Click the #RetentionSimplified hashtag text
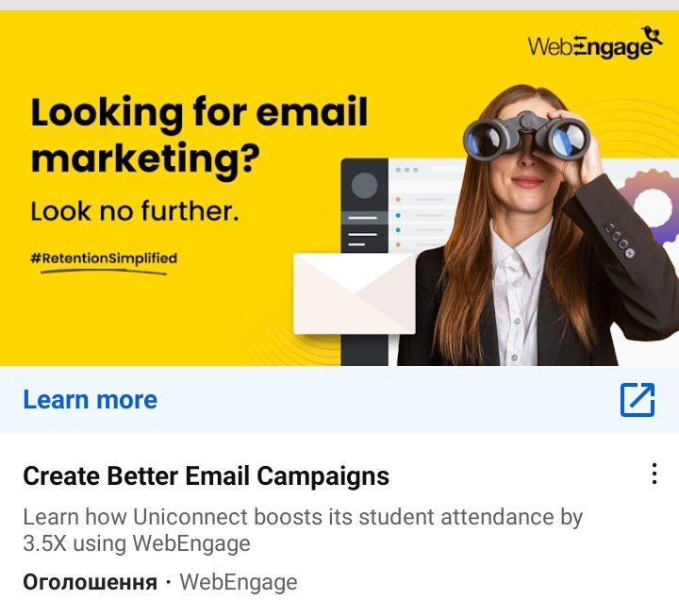The image size is (679, 616). [x=104, y=258]
